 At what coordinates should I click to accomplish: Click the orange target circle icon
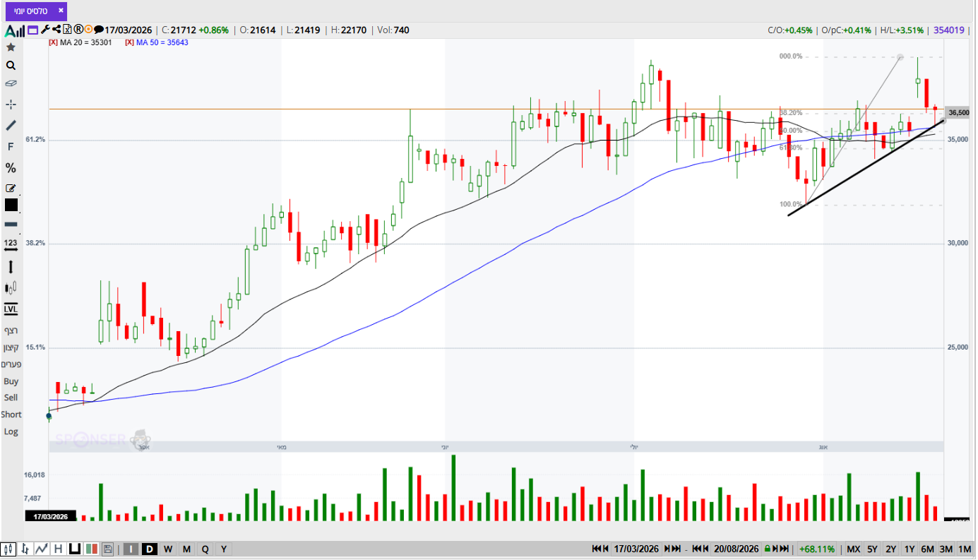coord(88,30)
